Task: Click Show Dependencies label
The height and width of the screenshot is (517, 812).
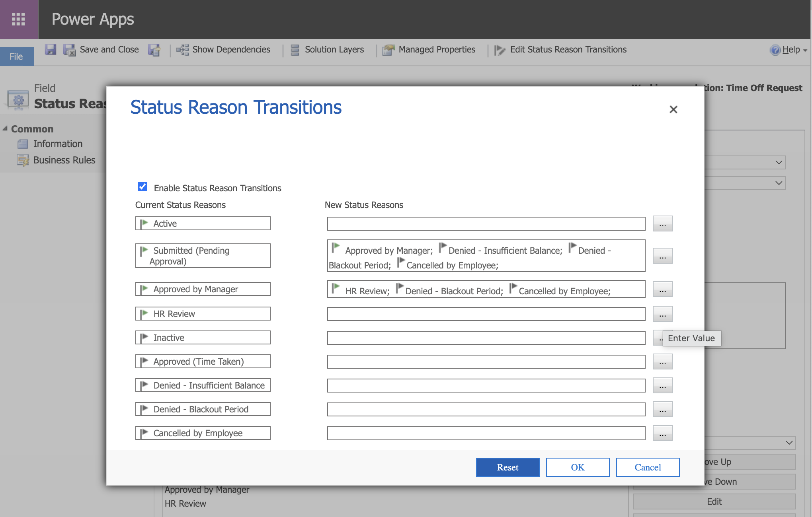Action: pyautogui.click(x=231, y=50)
